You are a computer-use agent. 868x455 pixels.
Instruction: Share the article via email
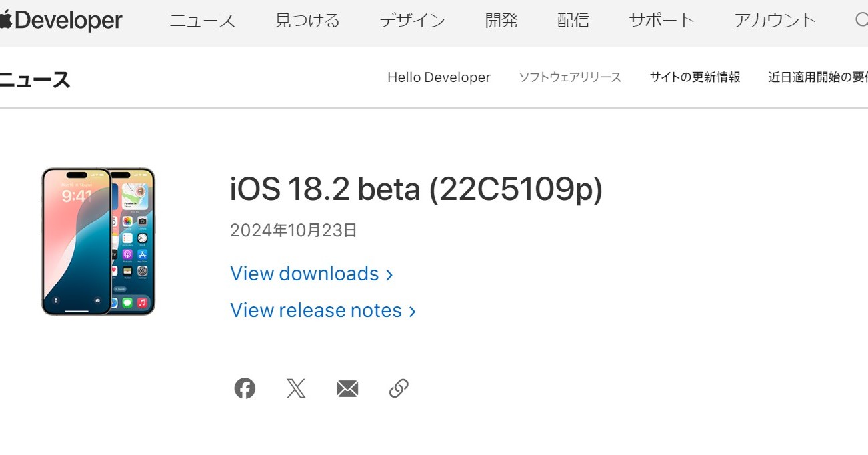tap(347, 388)
